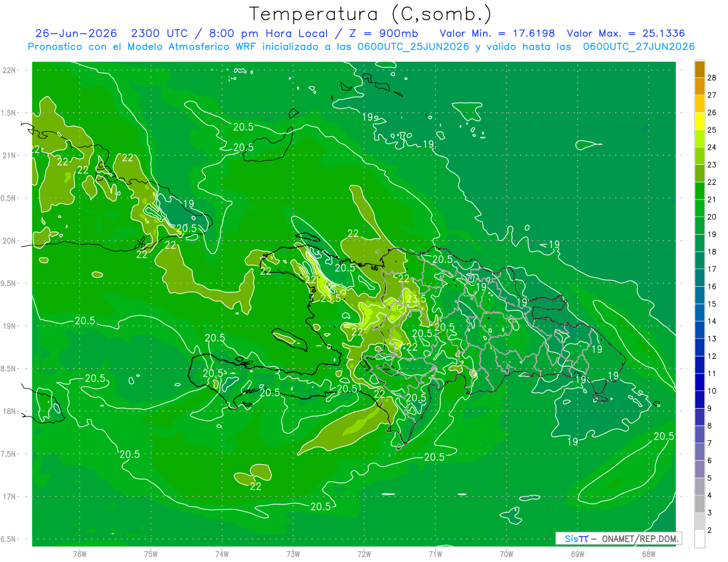Image resolution: width=728 pixels, height=562 pixels.
Task: Click the "16" color scale label
Action: tap(712, 286)
